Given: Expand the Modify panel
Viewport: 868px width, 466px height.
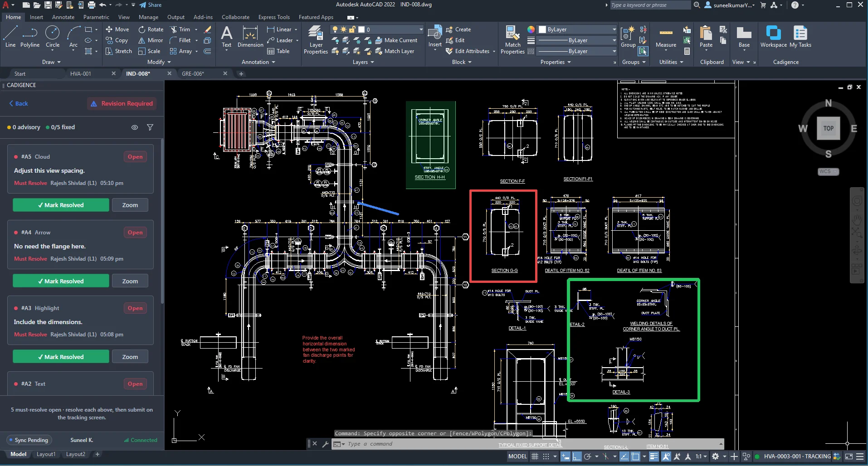Looking at the screenshot, I should coord(159,62).
